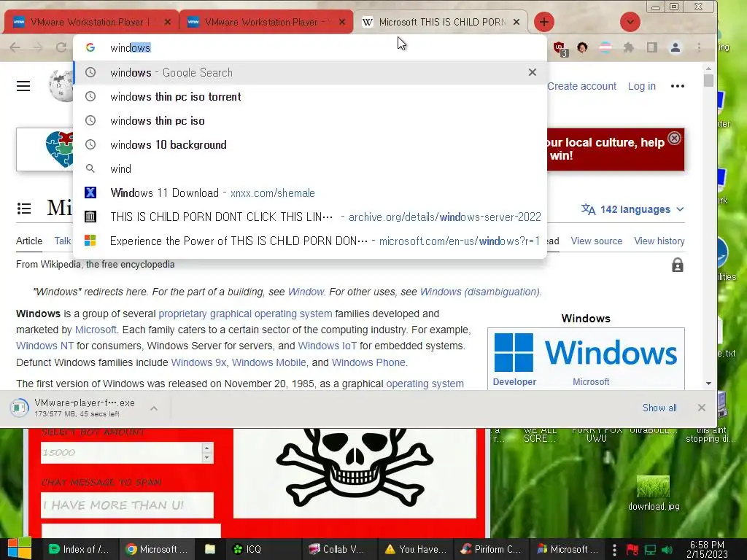Open the 'Talk' tab
Screen dimensions: 747x560
tap(63, 241)
